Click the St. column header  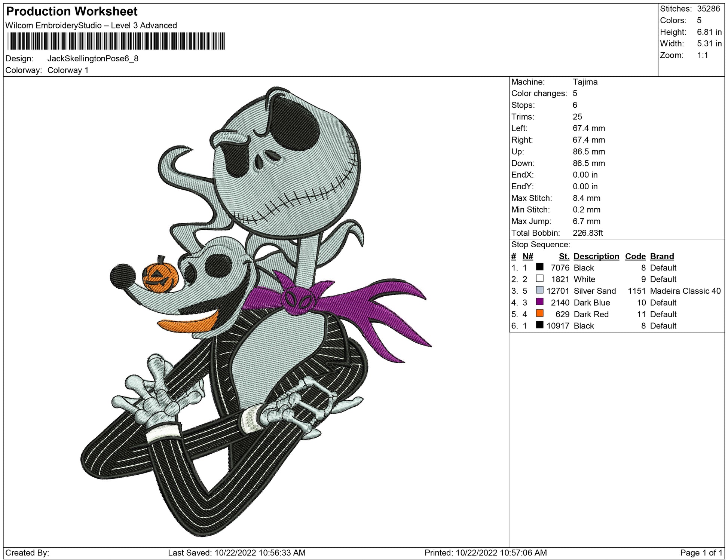pyautogui.click(x=564, y=256)
